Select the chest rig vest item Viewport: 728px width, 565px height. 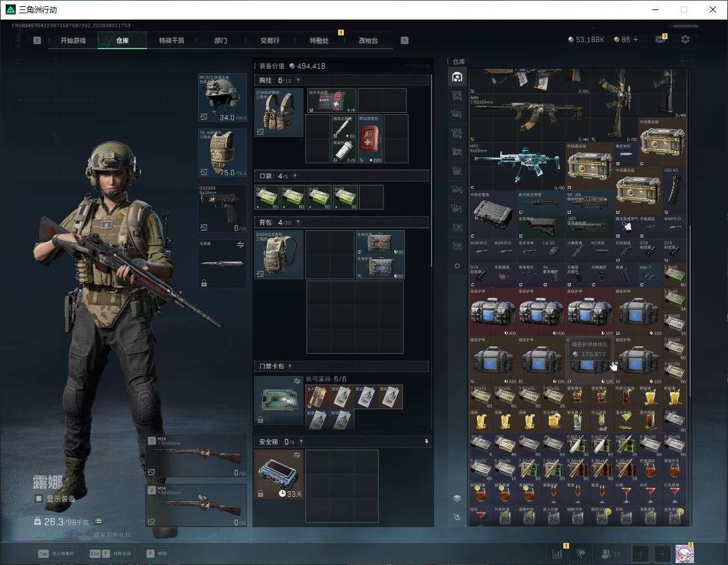tap(279, 112)
